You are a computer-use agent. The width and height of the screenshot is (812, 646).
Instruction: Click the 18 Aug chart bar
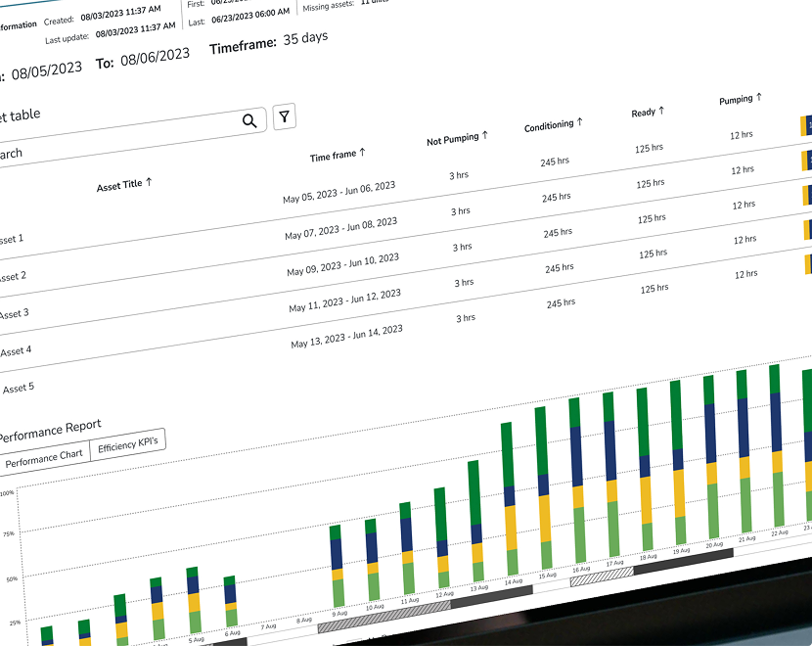pyautogui.click(x=644, y=468)
